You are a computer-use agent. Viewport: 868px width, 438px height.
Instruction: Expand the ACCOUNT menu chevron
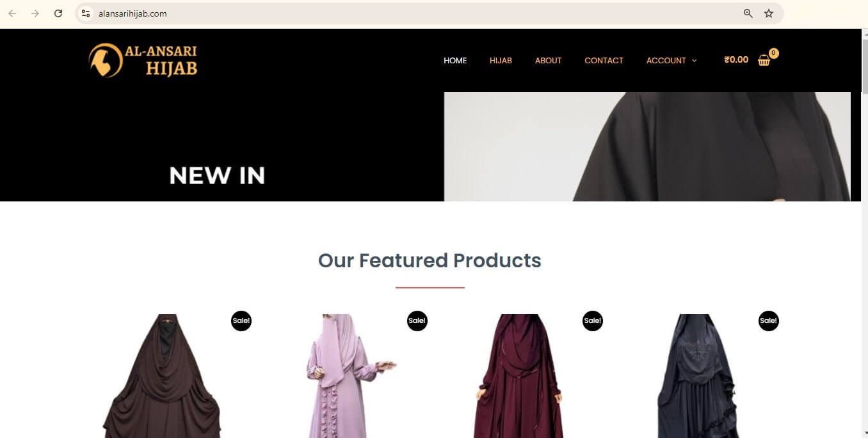pyautogui.click(x=695, y=61)
